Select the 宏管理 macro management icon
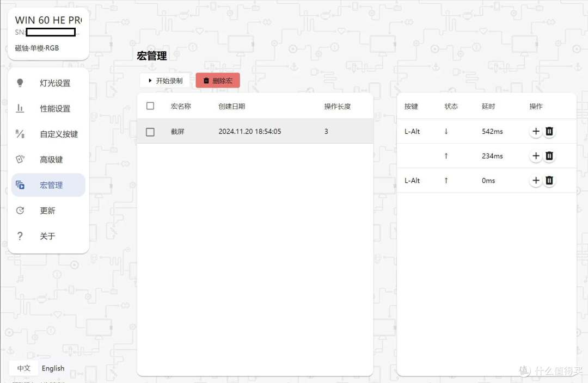The image size is (588, 383). click(x=20, y=185)
